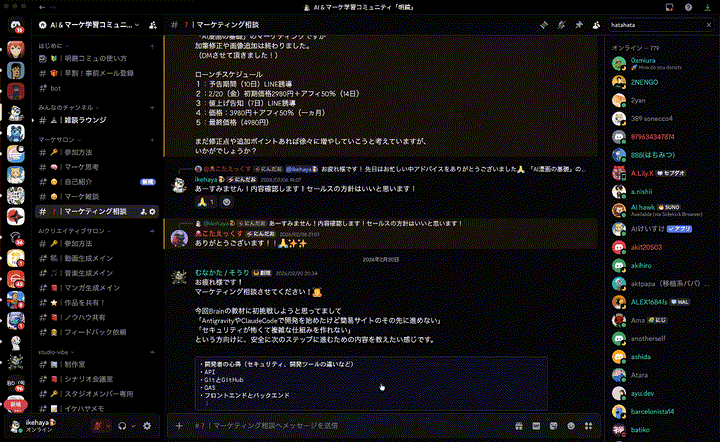Click plus attachment button in message box

coord(178,425)
